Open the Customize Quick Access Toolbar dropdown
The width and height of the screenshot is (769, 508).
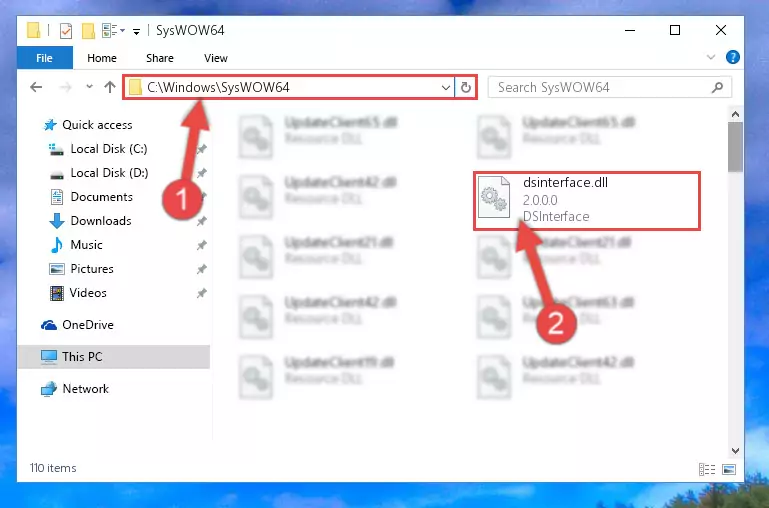click(x=136, y=31)
